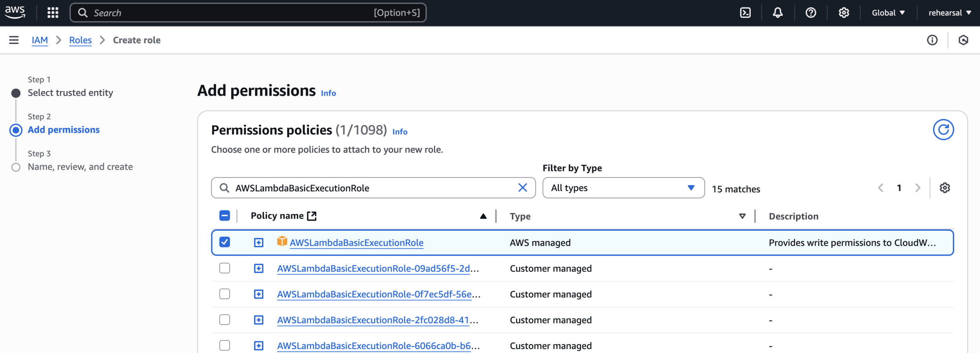Click the AWS logo home icon
This screenshot has width=980, height=353.
(x=15, y=12)
